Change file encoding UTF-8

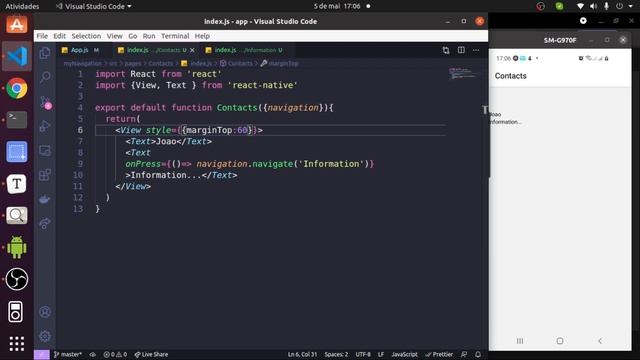pos(363,354)
